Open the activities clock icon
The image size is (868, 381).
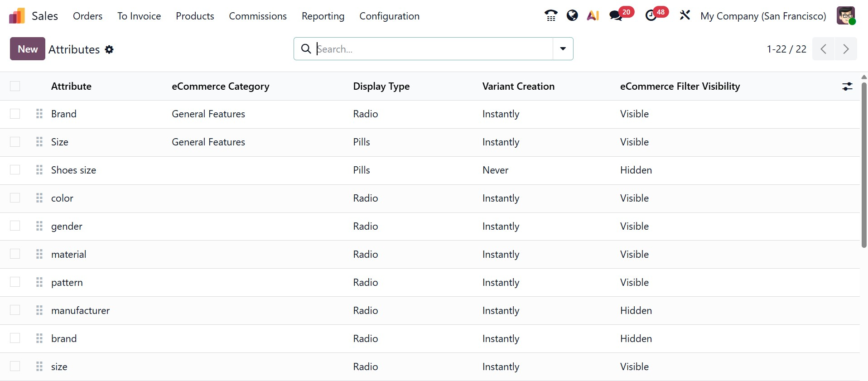[651, 16]
